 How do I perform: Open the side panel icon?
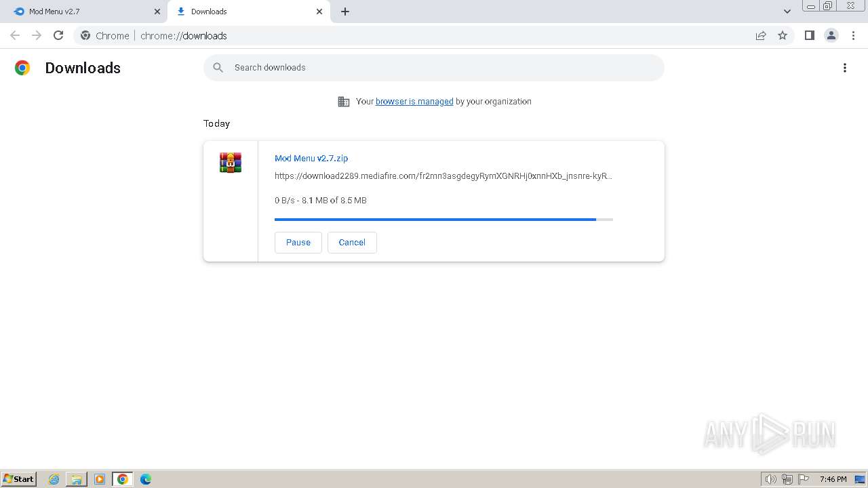click(x=809, y=35)
